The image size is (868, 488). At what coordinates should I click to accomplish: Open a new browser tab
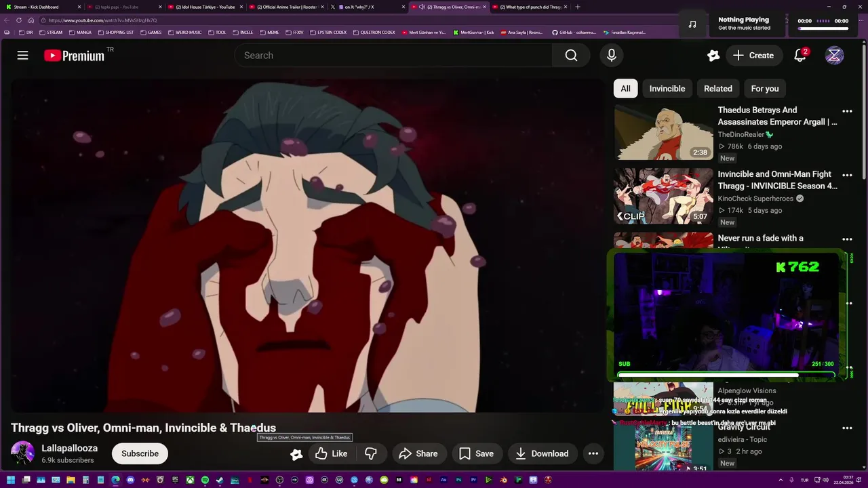pyautogui.click(x=577, y=7)
